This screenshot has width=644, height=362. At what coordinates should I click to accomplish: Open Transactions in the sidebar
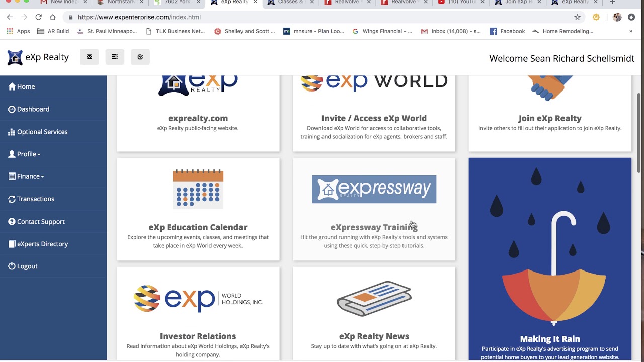31,199
